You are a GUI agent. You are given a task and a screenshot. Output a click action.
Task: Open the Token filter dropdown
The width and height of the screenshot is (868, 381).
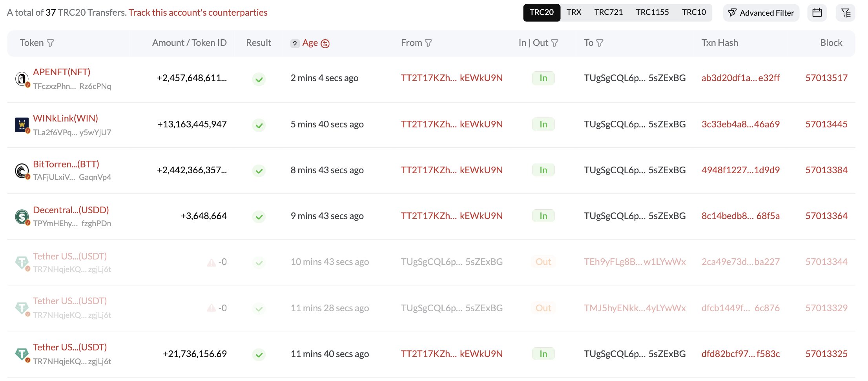pyautogui.click(x=51, y=43)
